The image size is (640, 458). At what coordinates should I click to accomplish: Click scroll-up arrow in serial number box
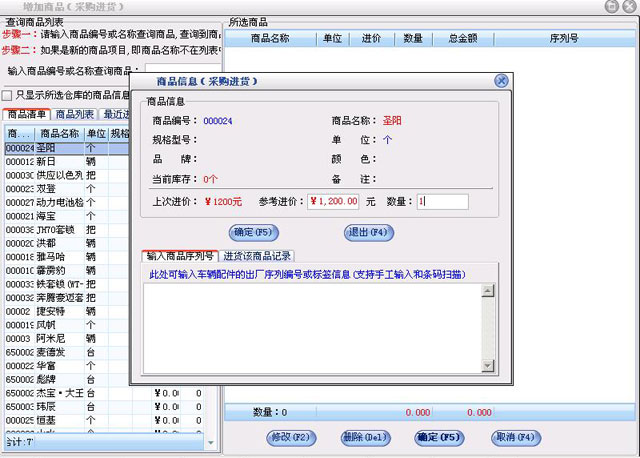(489, 291)
